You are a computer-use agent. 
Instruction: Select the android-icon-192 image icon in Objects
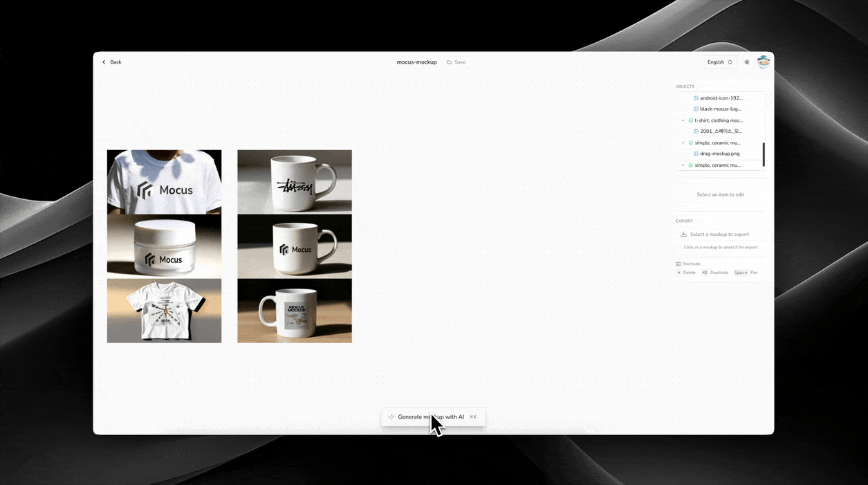coord(695,98)
